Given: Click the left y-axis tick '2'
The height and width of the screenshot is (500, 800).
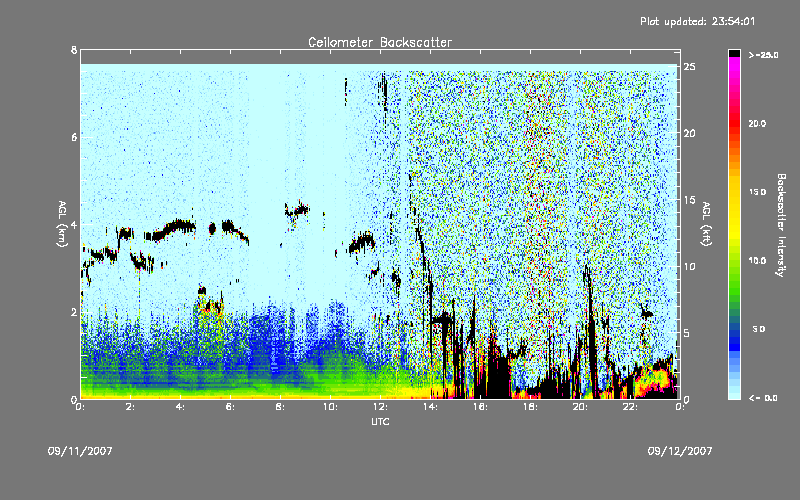Looking at the screenshot, I should 74,312.
